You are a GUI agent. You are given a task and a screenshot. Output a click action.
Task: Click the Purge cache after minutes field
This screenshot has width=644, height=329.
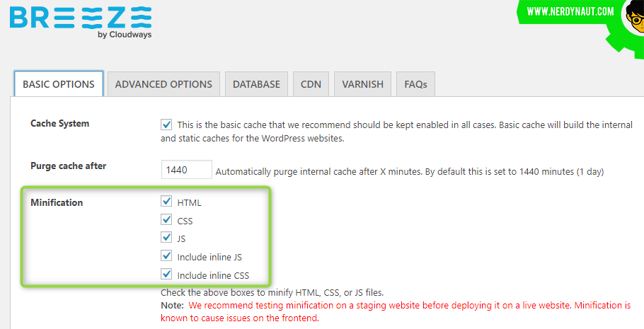coord(186,170)
